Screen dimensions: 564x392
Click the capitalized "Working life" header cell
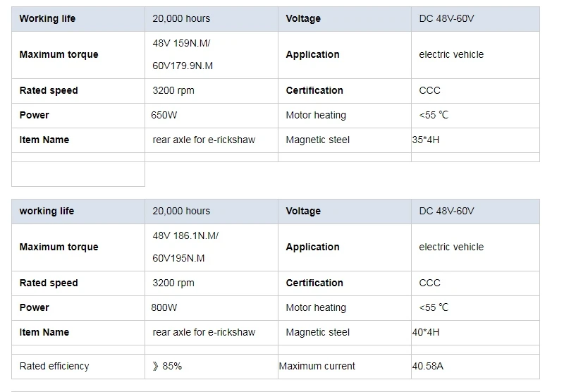(x=47, y=18)
